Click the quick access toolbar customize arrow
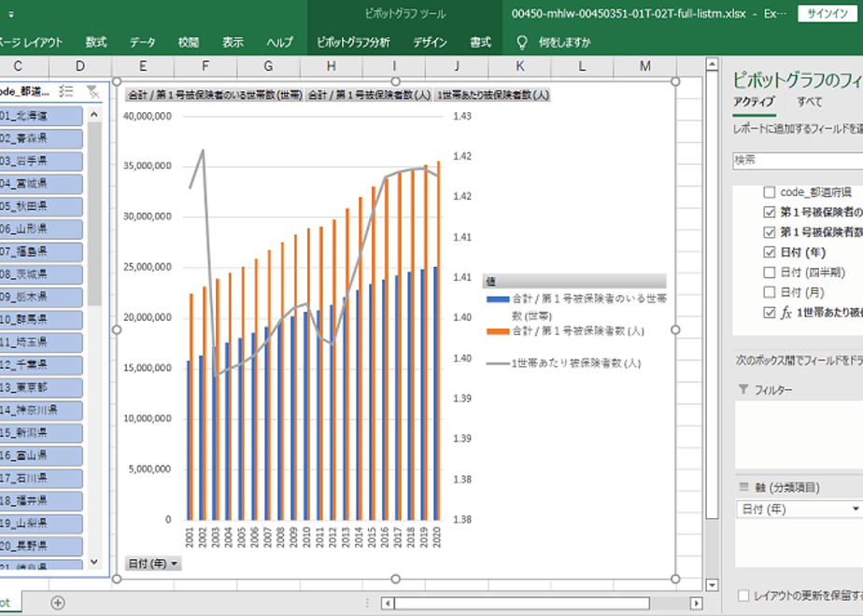Screen dimensions: 863x616 pyautogui.click(x=11, y=15)
